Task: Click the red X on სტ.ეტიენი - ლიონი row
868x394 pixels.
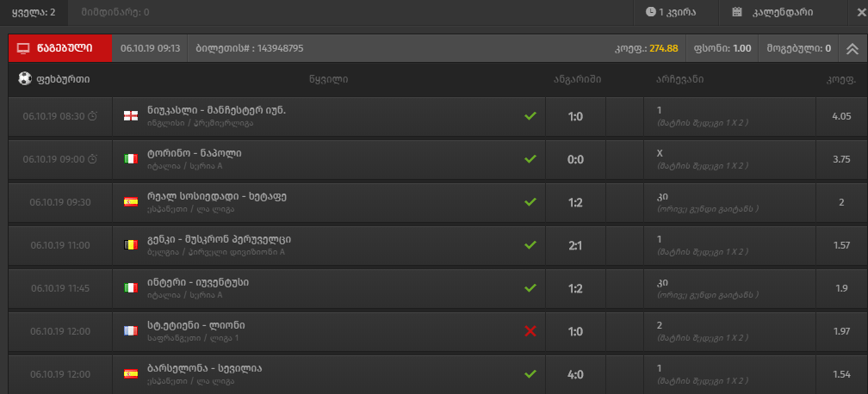Action: [x=530, y=331]
